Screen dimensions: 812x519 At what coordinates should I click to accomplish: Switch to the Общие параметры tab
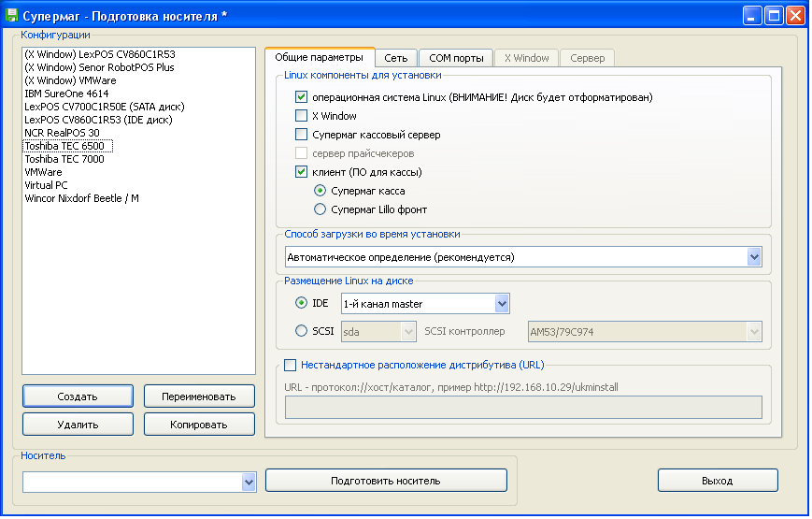[319, 58]
